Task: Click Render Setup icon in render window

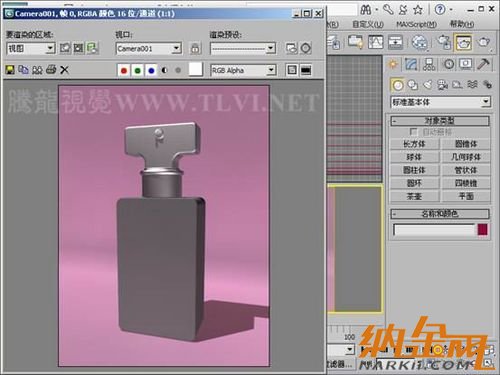Action: point(292,48)
